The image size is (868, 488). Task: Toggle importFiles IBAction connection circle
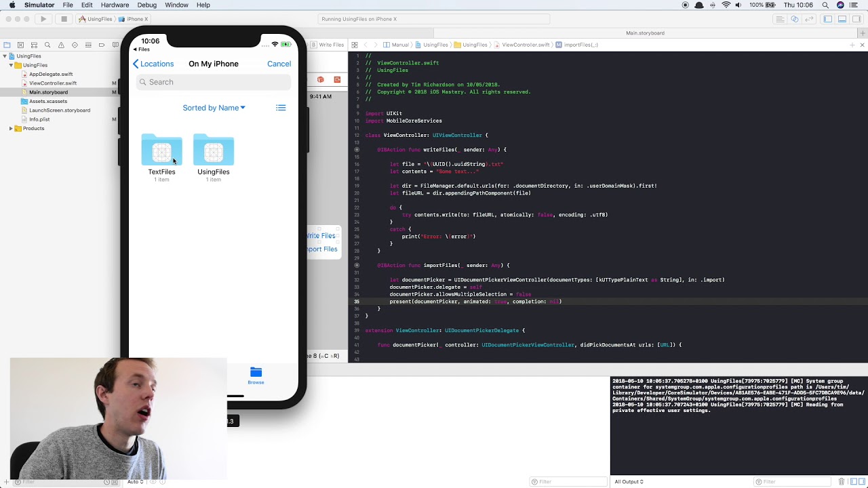pyautogui.click(x=357, y=265)
